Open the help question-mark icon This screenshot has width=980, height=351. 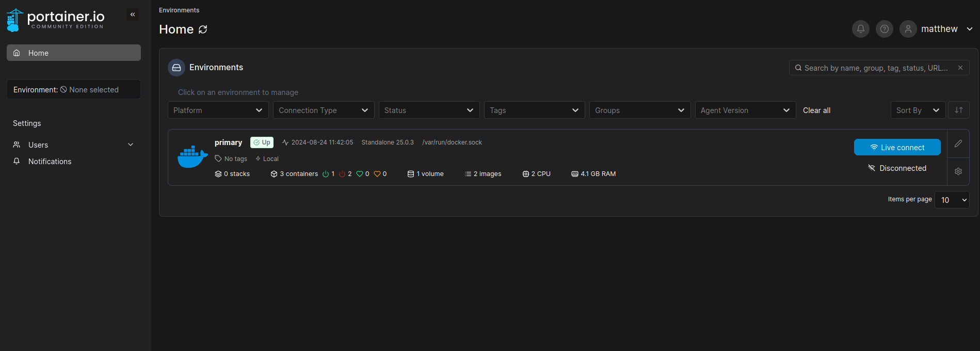point(885,29)
